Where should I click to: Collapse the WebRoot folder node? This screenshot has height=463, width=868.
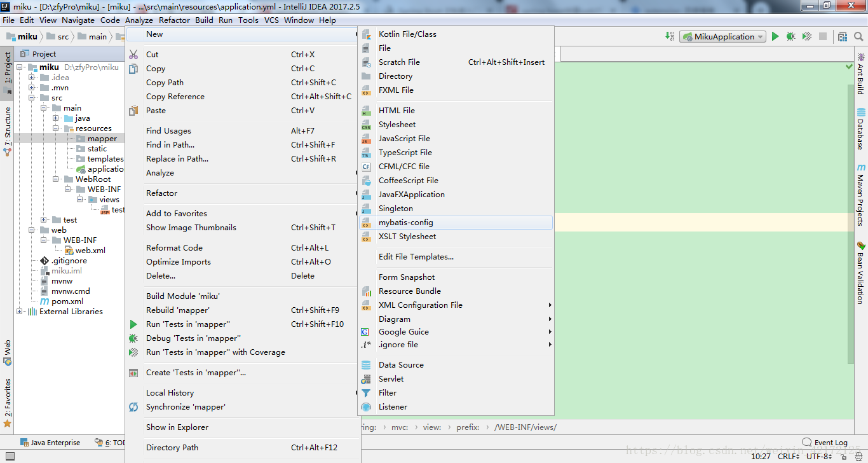pyautogui.click(x=56, y=179)
